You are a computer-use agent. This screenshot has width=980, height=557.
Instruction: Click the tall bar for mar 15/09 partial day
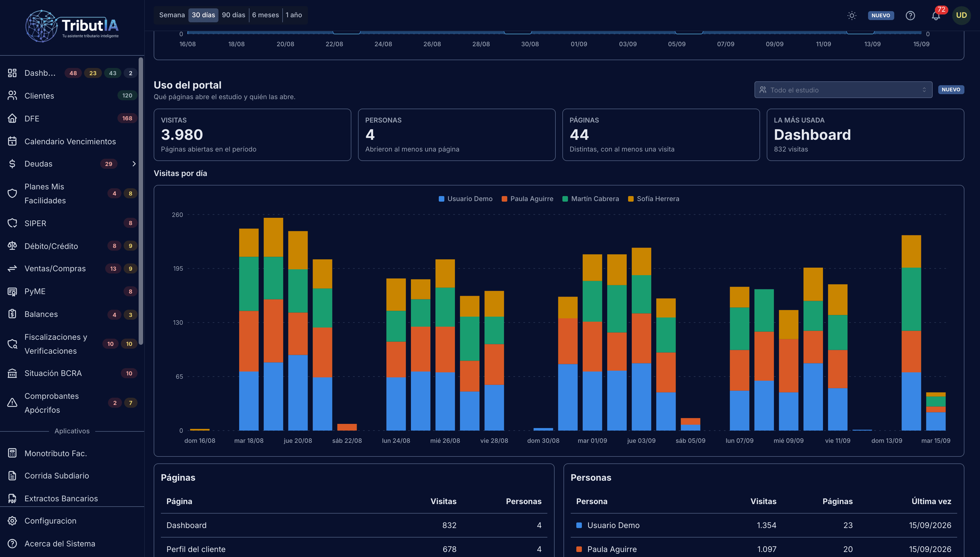(936, 411)
